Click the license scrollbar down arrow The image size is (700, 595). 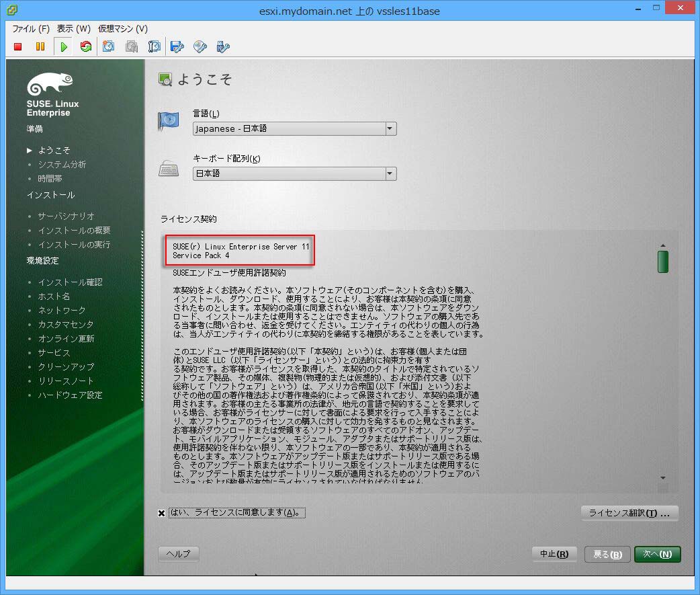coord(663,478)
